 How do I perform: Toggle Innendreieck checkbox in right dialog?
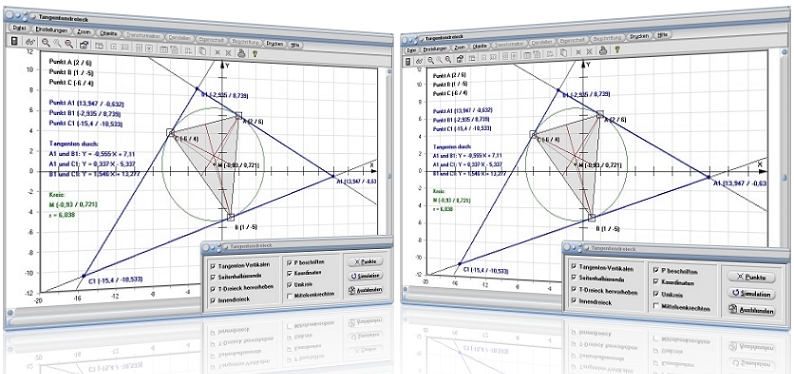[574, 301]
